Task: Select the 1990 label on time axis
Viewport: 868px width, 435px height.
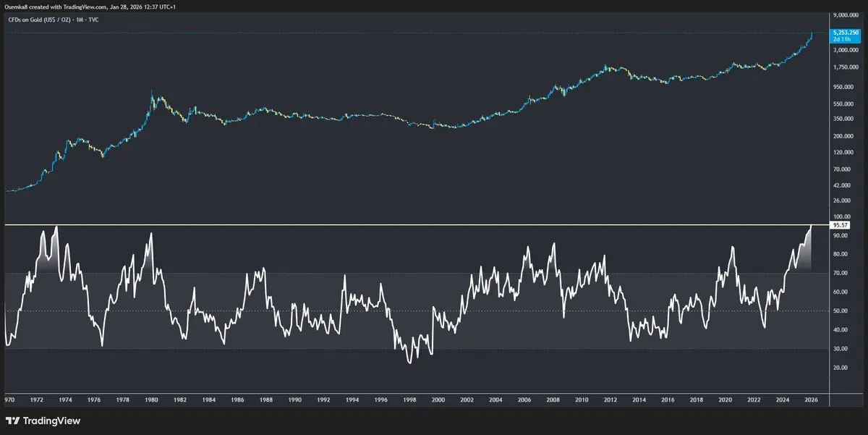Action: 294,399
